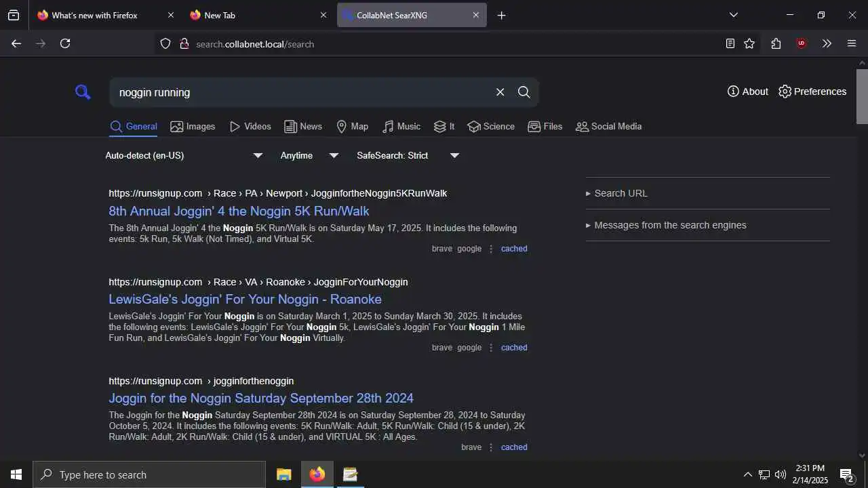Open File Explorer from taskbar
Viewport: 868px width, 488px height.
(x=284, y=474)
